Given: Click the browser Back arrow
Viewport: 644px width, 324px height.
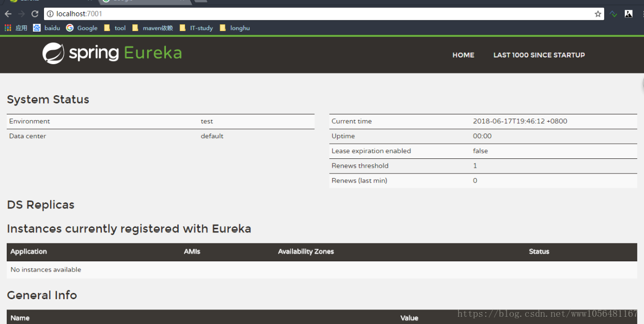Looking at the screenshot, I should pyautogui.click(x=8, y=14).
